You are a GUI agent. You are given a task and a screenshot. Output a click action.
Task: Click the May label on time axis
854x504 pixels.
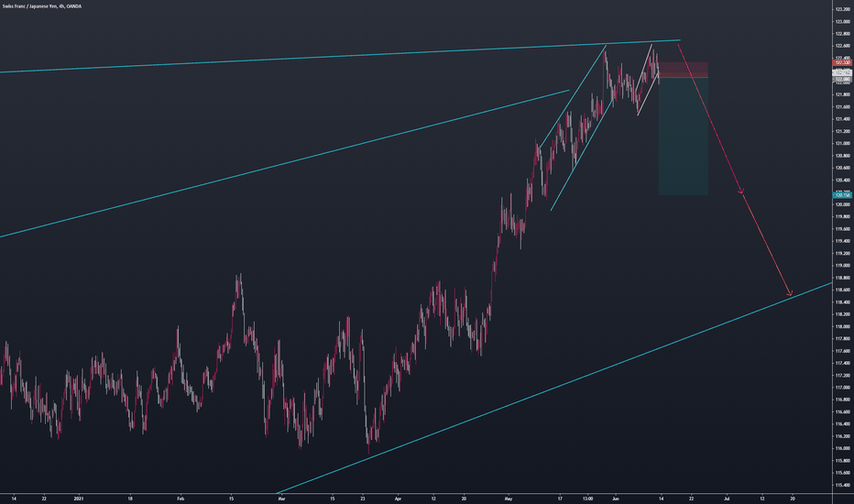(x=509, y=498)
